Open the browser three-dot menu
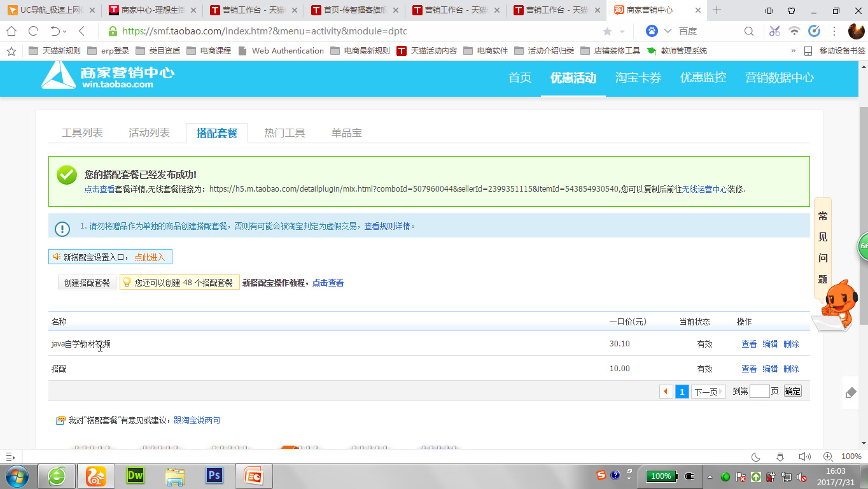868x489 pixels. click(x=834, y=31)
